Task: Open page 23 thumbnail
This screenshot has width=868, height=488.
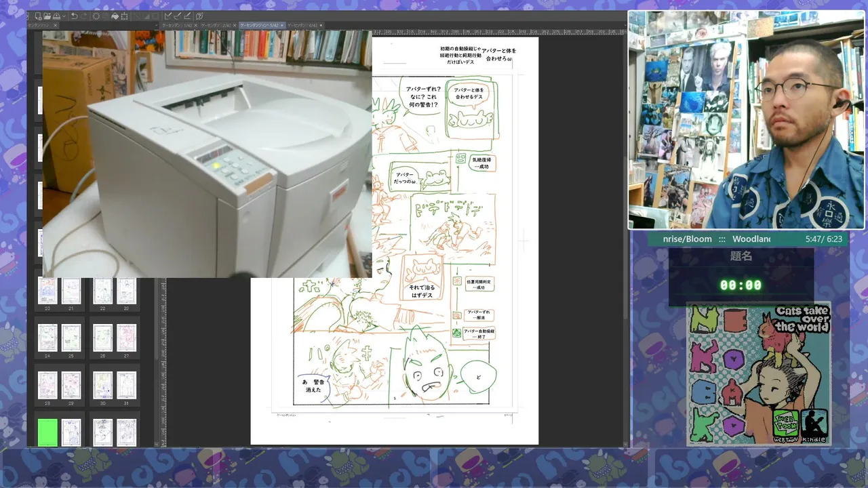Action: (127, 291)
